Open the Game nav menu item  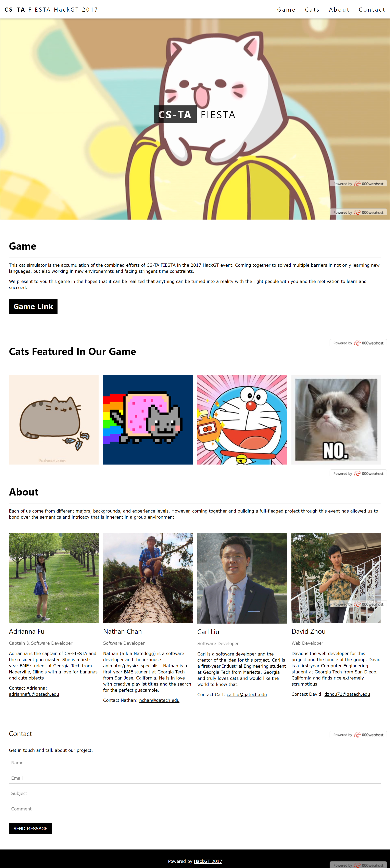pos(286,9)
